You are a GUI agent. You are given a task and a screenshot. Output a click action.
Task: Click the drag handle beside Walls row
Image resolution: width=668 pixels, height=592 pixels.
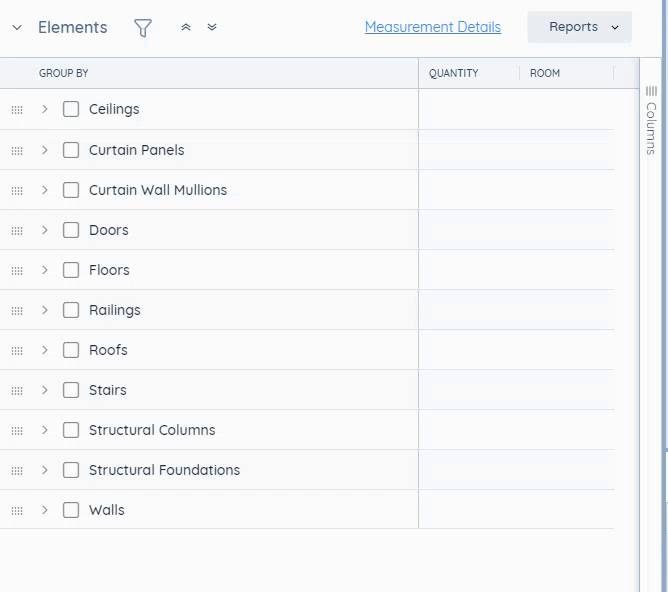point(17,511)
